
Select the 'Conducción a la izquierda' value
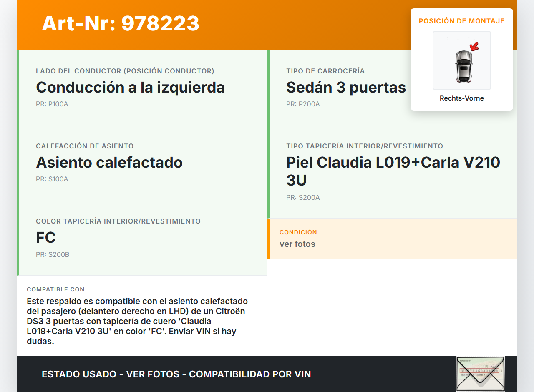click(130, 88)
